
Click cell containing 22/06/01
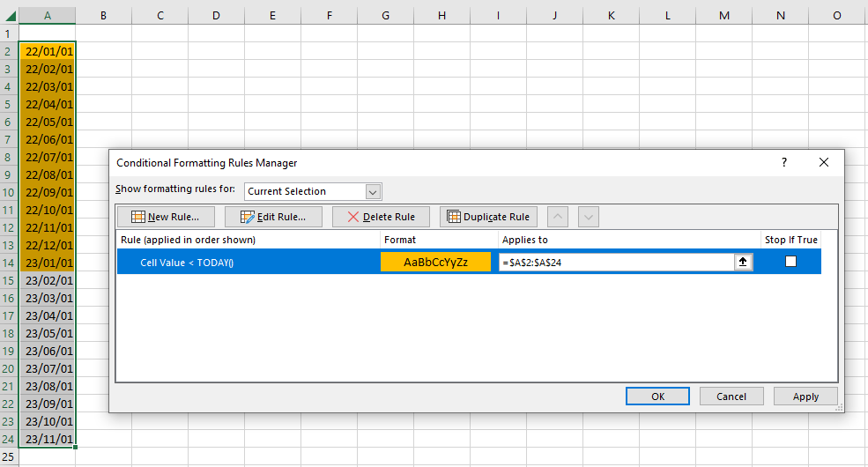(48, 139)
